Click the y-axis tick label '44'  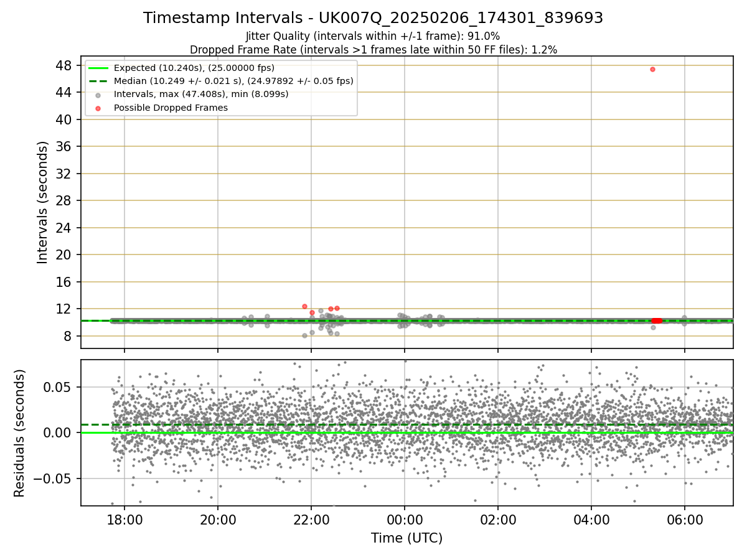pyautogui.click(x=64, y=92)
